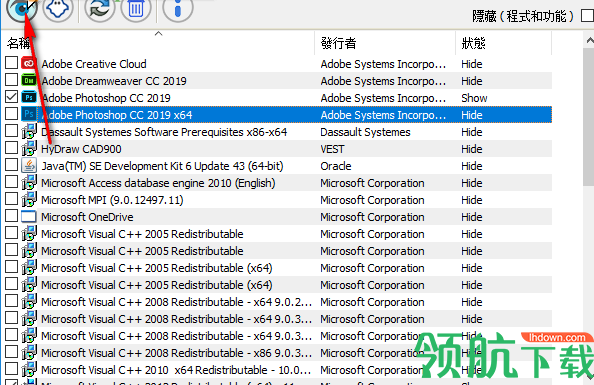Select Dassault Systemes Software Prerequisites x86-x64
Viewport: 594px width, 385px height.
pyautogui.click(x=164, y=132)
